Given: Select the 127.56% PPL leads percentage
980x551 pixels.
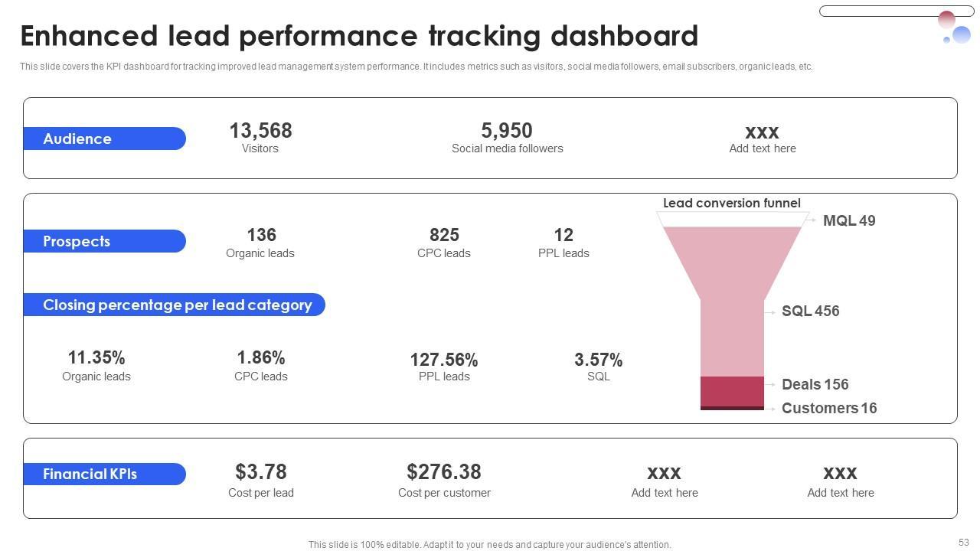Looking at the screenshot, I should (x=444, y=360).
